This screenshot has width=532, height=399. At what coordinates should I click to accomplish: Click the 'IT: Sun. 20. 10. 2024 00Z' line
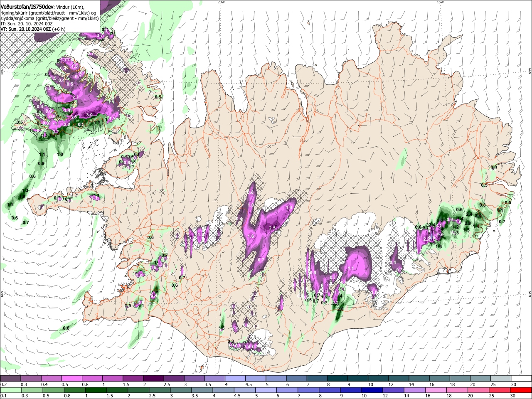26,24
